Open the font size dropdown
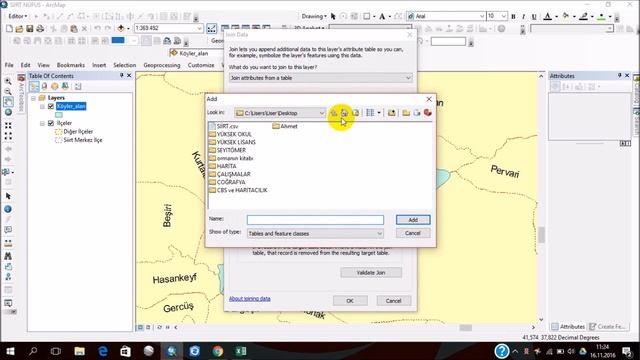This screenshot has width=640, height=360. (504, 16)
